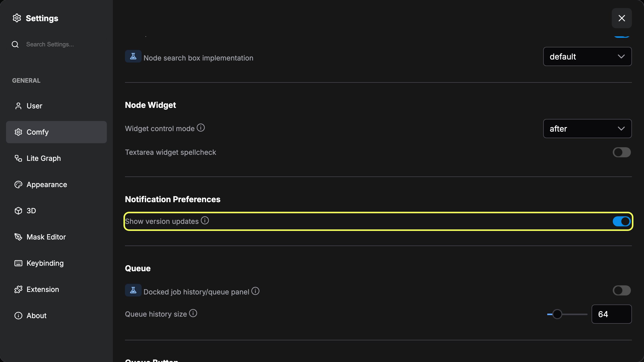Open the Extension settings label
This screenshot has width=644, height=362.
pos(43,289)
